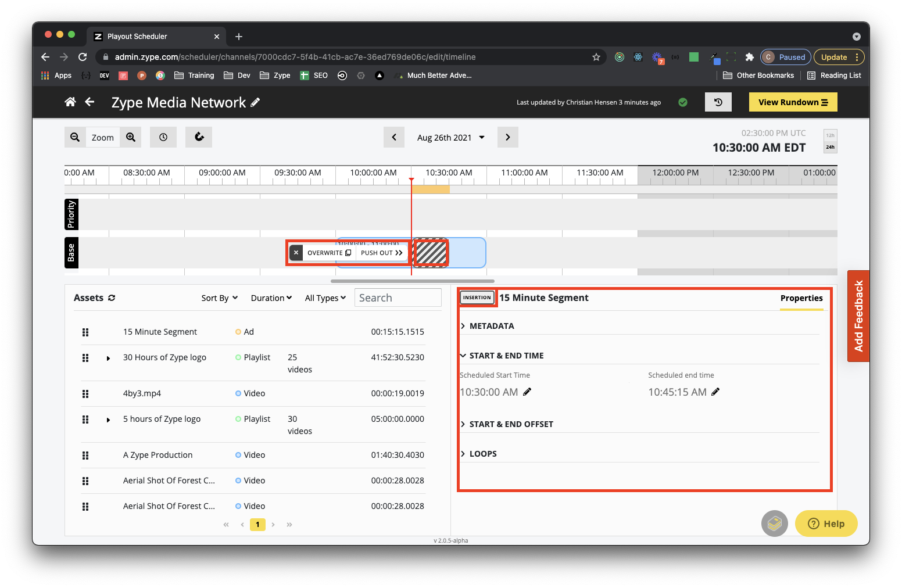This screenshot has width=902, height=588.
Task: Go to the next day
Action: click(x=507, y=137)
